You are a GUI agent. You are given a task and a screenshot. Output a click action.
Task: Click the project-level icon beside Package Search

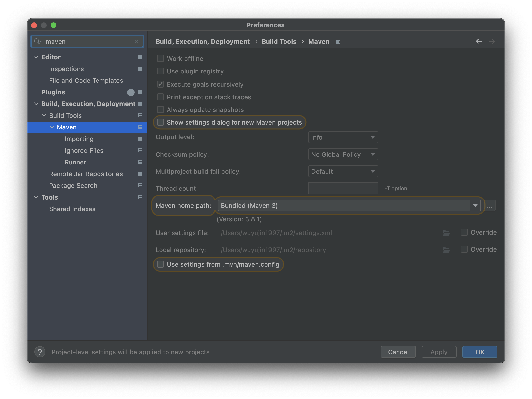[x=140, y=185]
